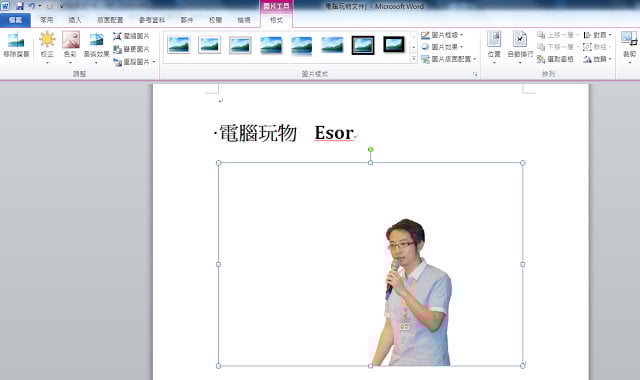Click the Reset Picture (重設圖片) icon
The image size is (640, 380).
click(x=118, y=62)
